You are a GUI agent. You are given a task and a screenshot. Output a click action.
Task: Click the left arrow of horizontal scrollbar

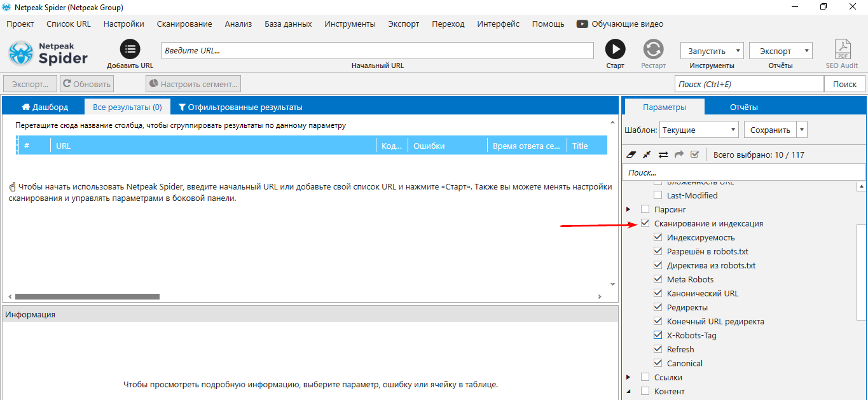(10, 296)
